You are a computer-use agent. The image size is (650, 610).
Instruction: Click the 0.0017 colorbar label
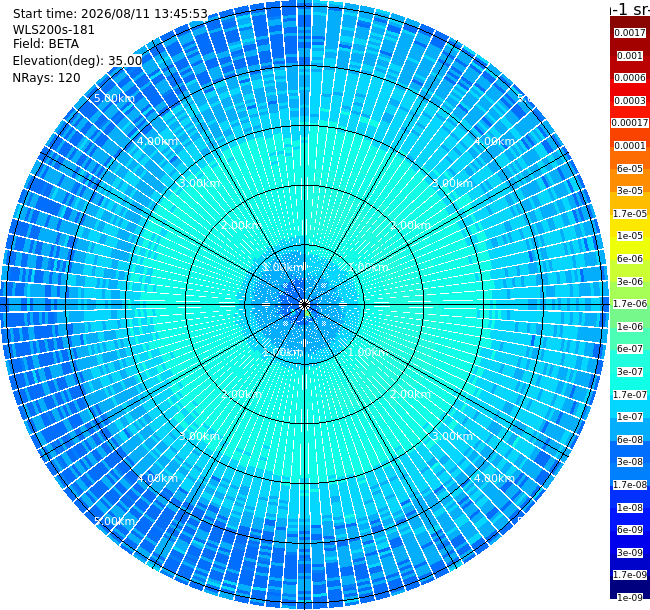(x=630, y=33)
